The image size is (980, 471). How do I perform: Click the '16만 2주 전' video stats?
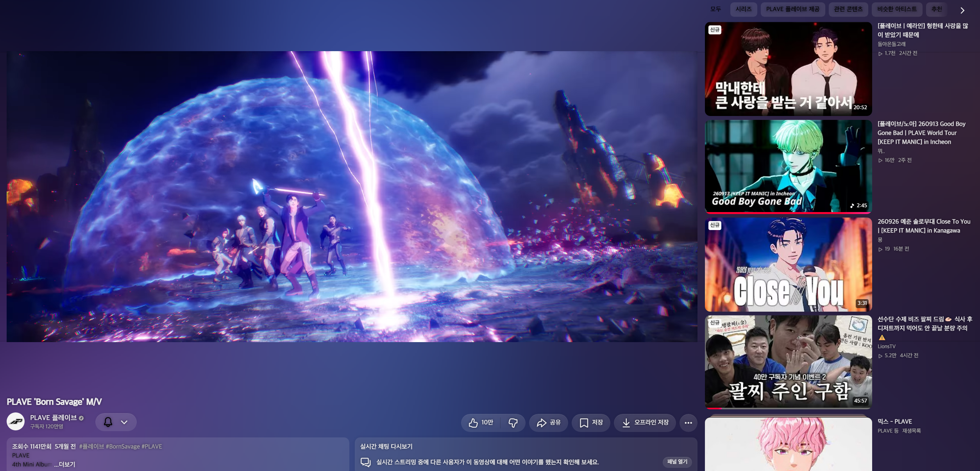(895, 160)
